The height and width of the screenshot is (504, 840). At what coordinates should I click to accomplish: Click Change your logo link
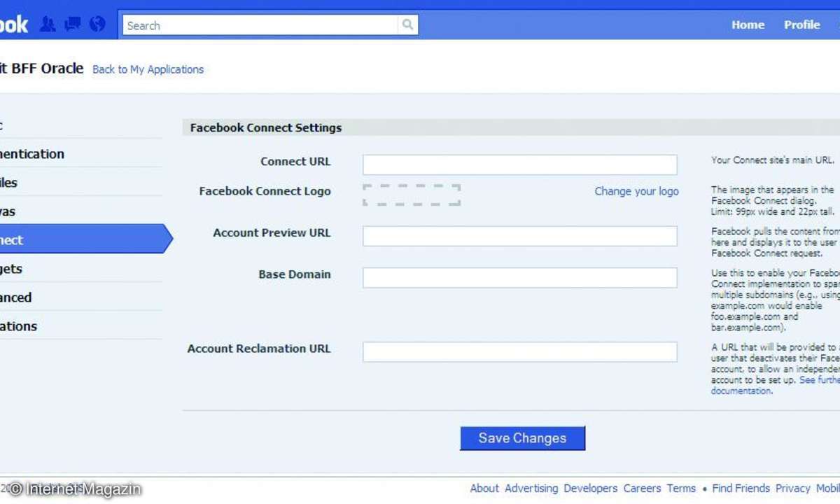tap(636, 191)
